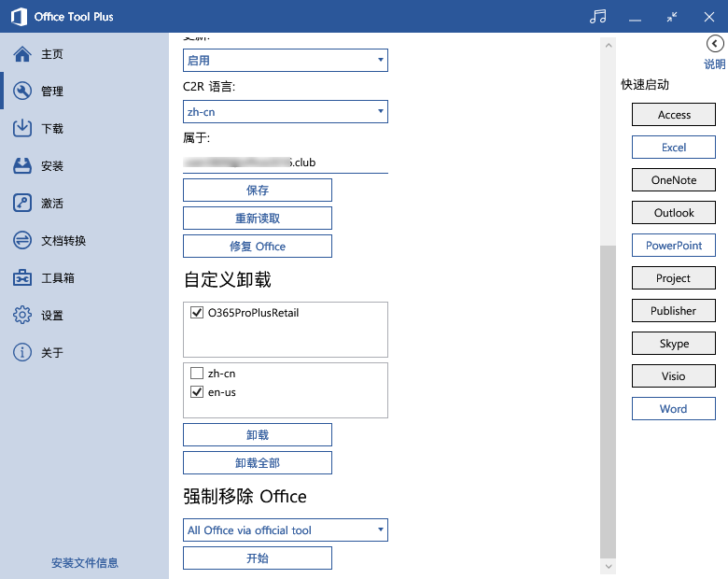This screenshot has height=579, width=728.
Task: Go to the 下载 page
Action: pos(85,128)
